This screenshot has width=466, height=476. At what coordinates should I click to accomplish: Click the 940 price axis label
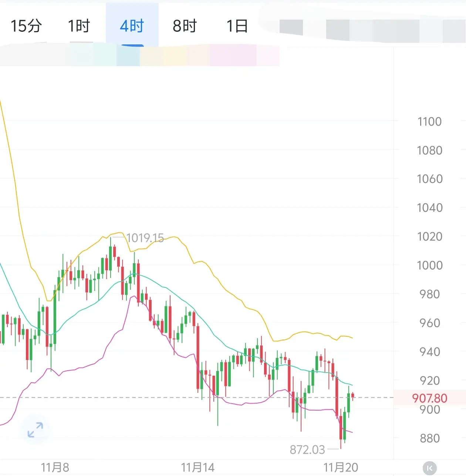(429, 352)
